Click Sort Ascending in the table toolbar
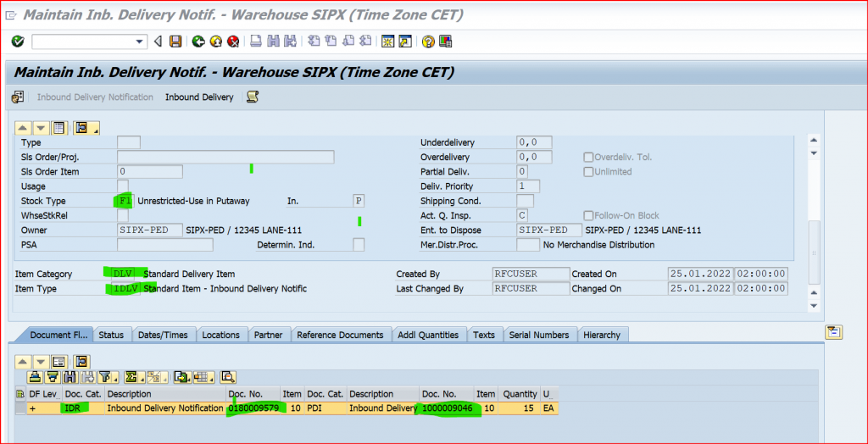This screenshot has height=444, width=868. [35, 378]
